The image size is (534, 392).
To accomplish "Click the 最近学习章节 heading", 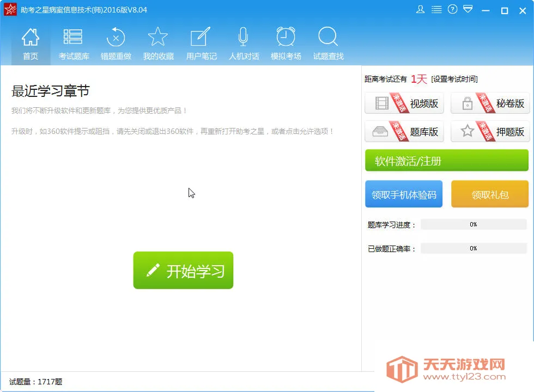I will coord(50,91).
